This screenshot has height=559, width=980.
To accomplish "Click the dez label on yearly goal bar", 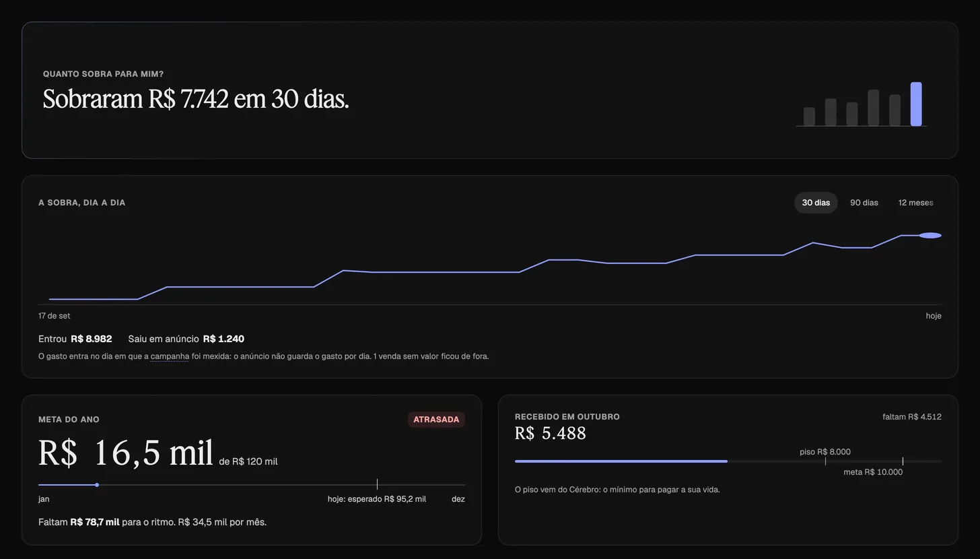I will coord(458,499).
